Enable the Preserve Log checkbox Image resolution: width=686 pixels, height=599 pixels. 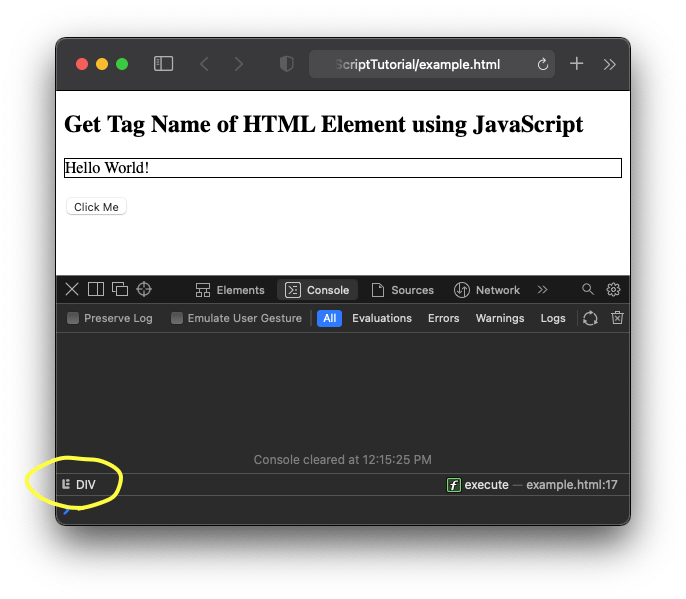point(73,318)
